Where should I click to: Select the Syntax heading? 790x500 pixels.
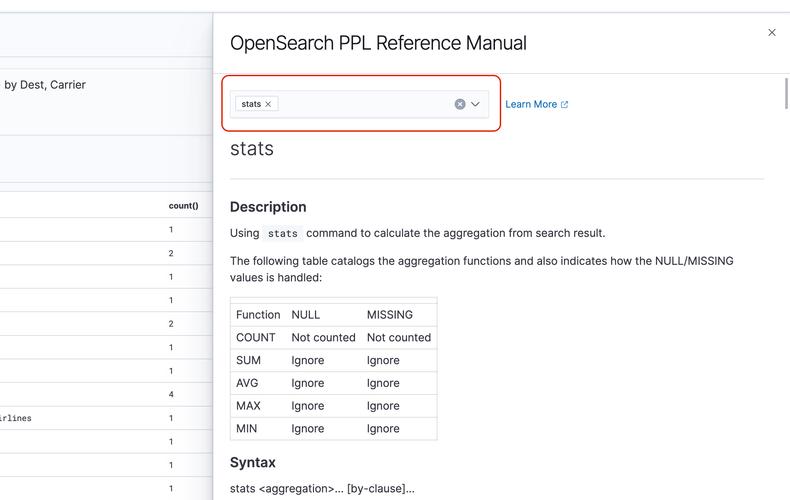(x=252, y=463)
